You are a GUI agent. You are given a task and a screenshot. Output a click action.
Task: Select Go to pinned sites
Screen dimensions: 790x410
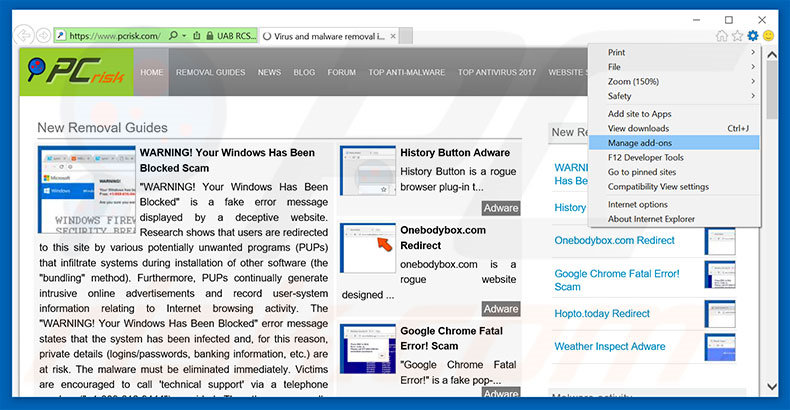[x=674, y=172]
